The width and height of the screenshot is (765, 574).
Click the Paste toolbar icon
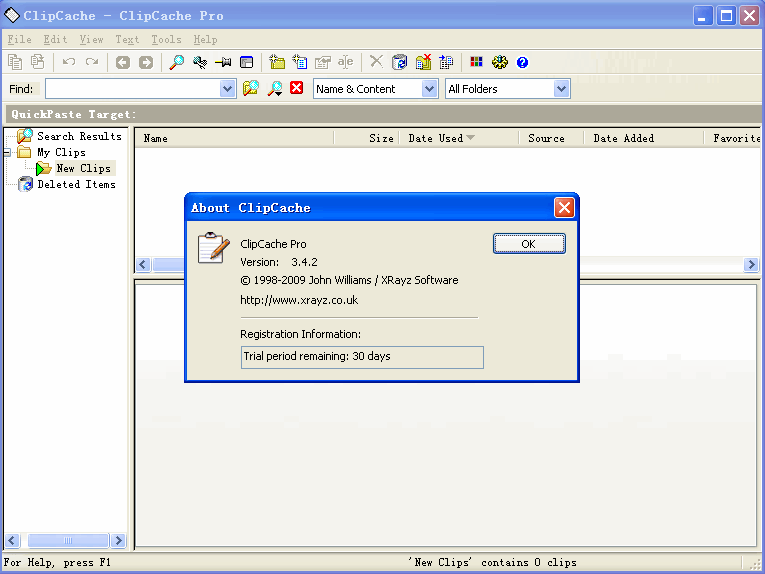point(38,62)
